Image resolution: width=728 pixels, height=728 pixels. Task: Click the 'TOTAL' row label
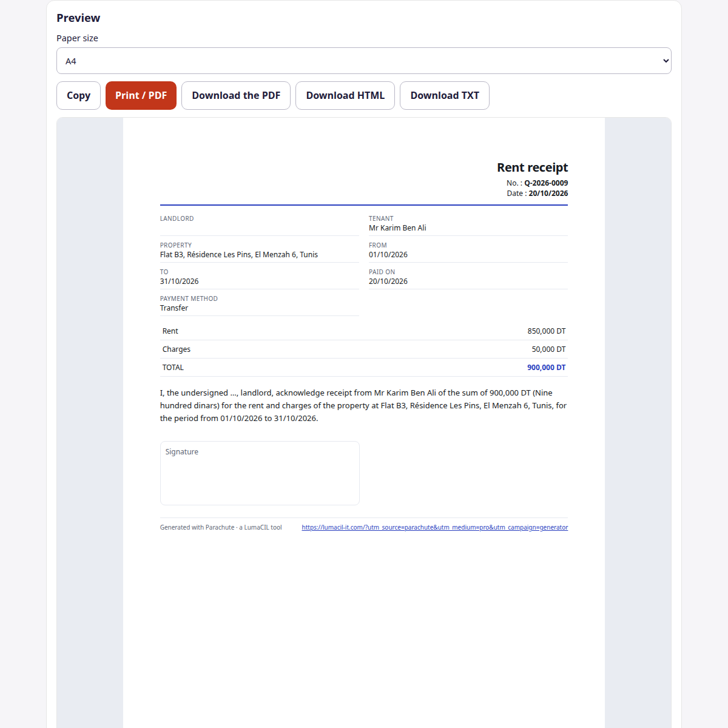coord(173,368)
